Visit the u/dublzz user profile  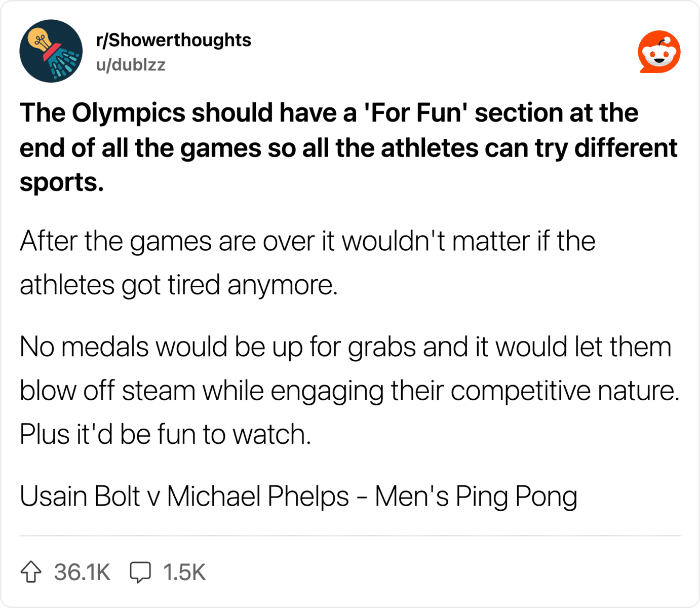pyautogui.click(x=131, y=65)
